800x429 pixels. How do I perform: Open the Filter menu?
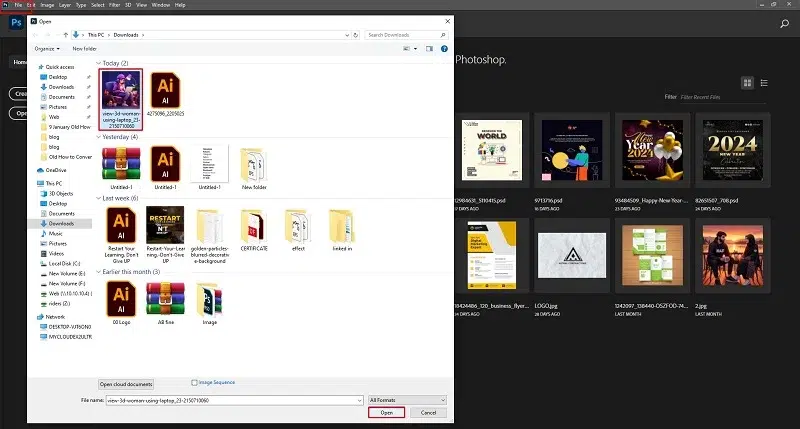(114, 5)
